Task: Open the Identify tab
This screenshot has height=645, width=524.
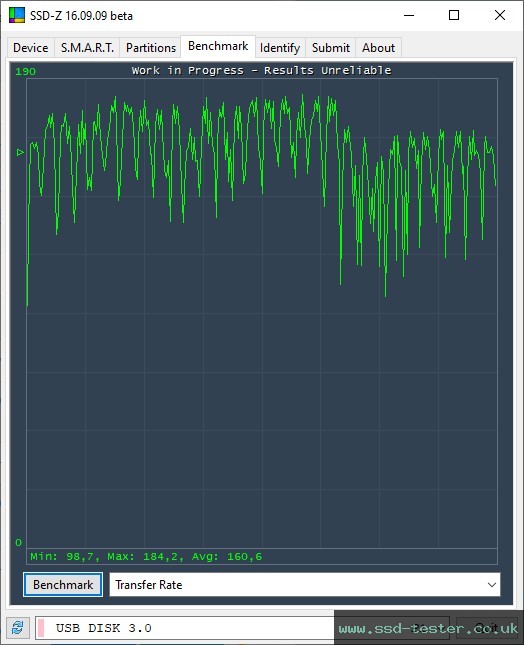Action: (x=280, y=48)
